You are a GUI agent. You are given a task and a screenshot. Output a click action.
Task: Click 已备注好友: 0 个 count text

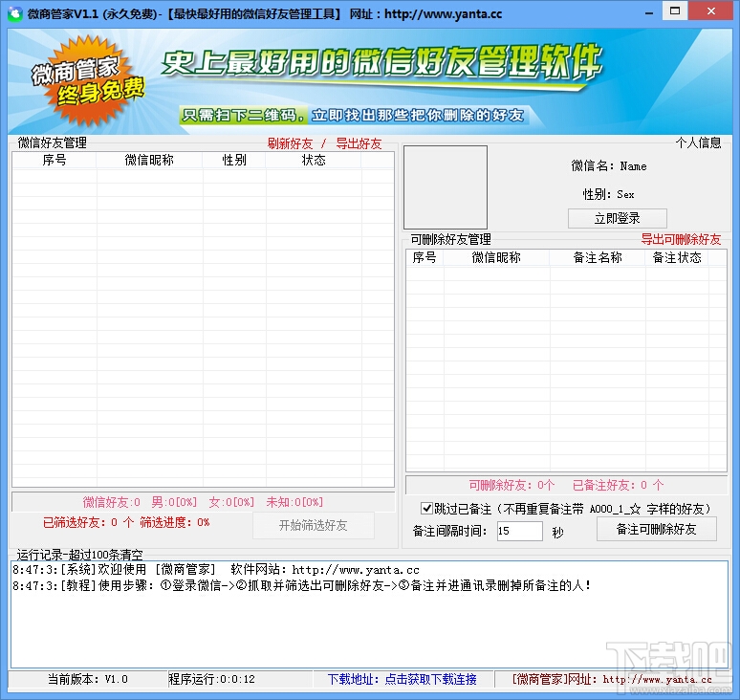(x=619, y=485)
